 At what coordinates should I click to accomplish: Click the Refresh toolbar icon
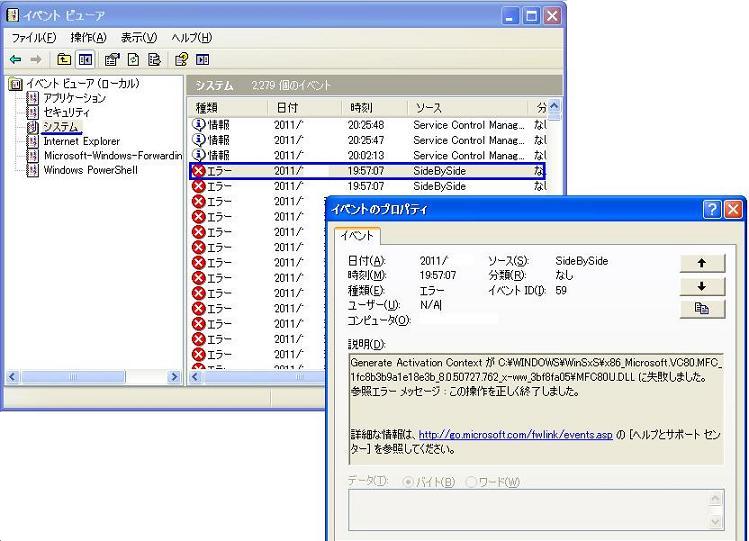pos(134,59)
